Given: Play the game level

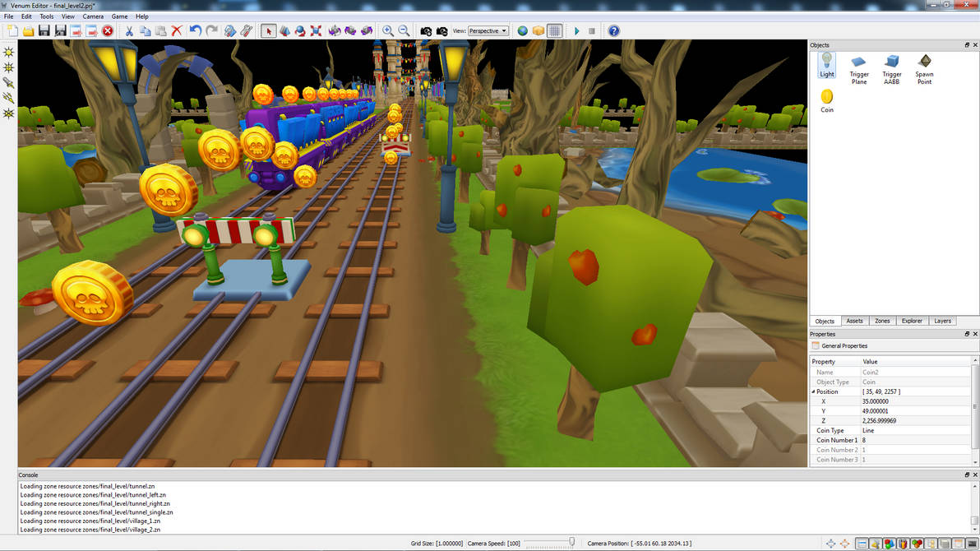Looking at the screenshot, I should 577,30.
